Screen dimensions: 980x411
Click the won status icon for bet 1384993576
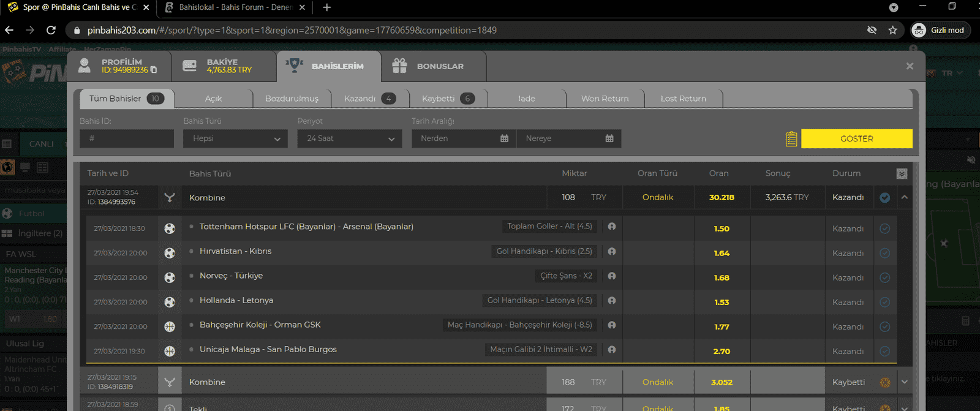tap(884, 197)
